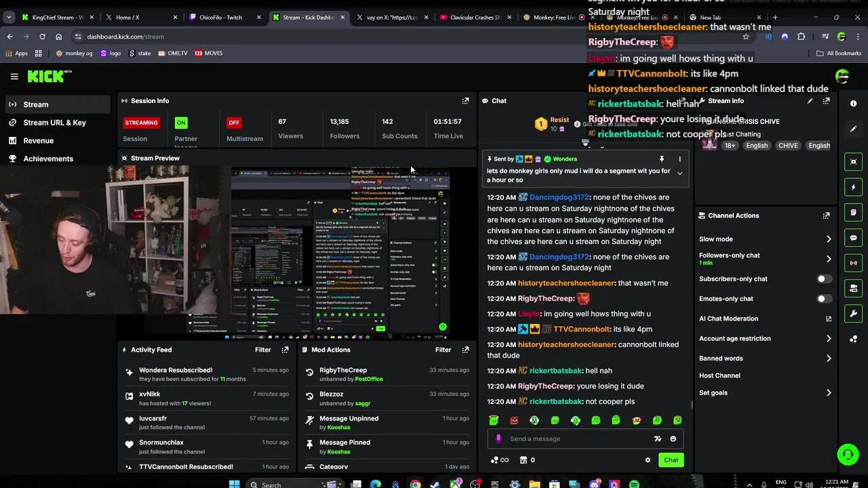Toggle Subscribers-only chat switch
The image size is (868, 488).
point(824,279)
